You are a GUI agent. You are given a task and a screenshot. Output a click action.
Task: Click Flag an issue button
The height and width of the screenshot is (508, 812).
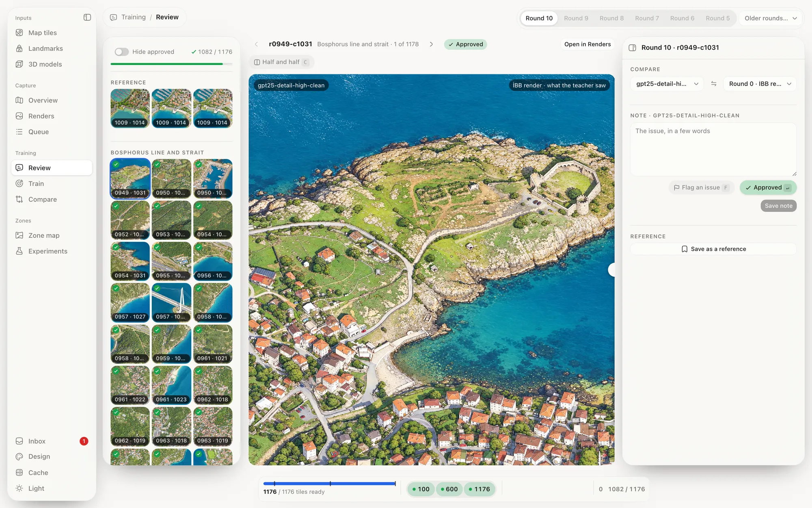click(701, 187)
